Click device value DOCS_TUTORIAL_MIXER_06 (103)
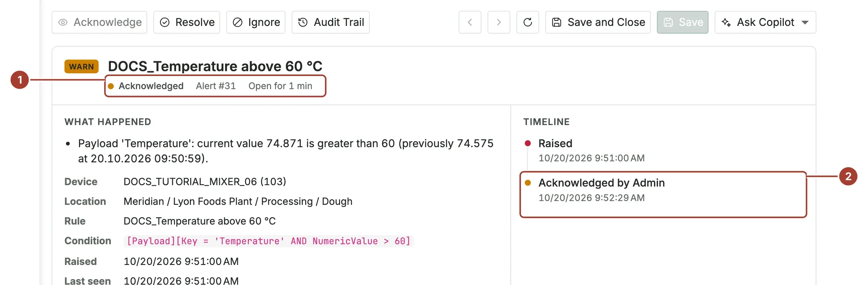This screenshot has width=868, height=285. tap(205, 182)
